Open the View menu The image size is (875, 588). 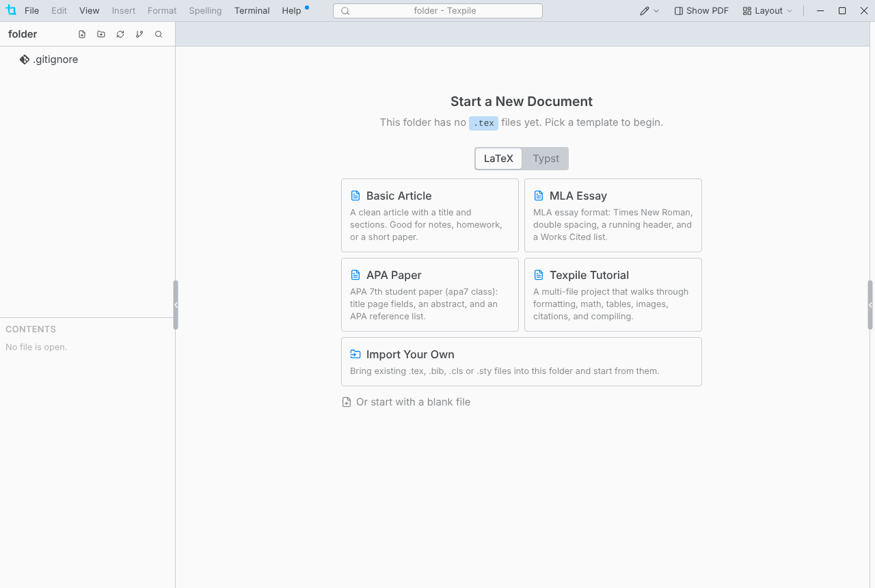(89, 11)
